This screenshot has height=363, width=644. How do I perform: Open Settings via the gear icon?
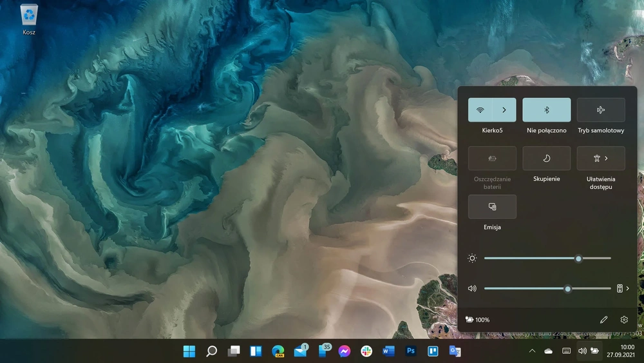point(624,319)
